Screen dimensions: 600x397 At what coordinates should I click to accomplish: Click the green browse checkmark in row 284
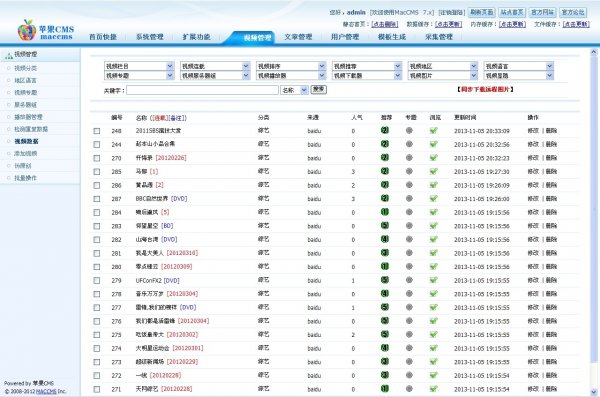point(434,212)
